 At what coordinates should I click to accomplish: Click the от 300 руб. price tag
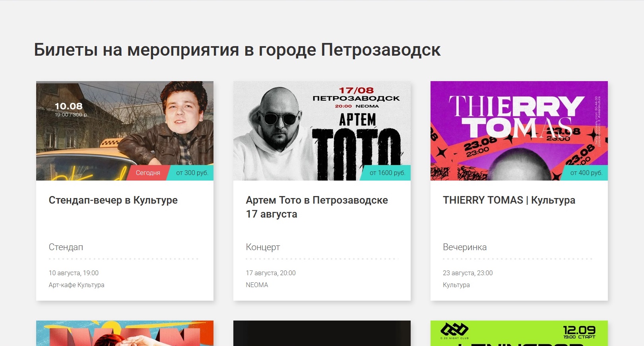click(x=192, y=173)
